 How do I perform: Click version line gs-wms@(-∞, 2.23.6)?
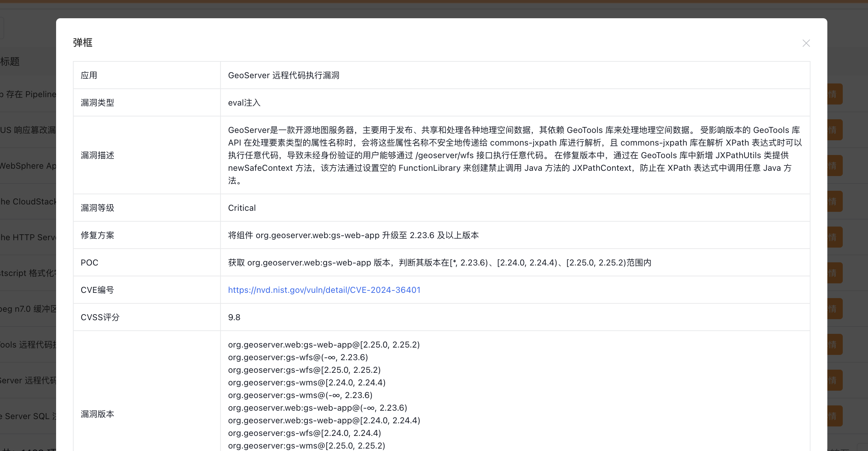point(300,395)
